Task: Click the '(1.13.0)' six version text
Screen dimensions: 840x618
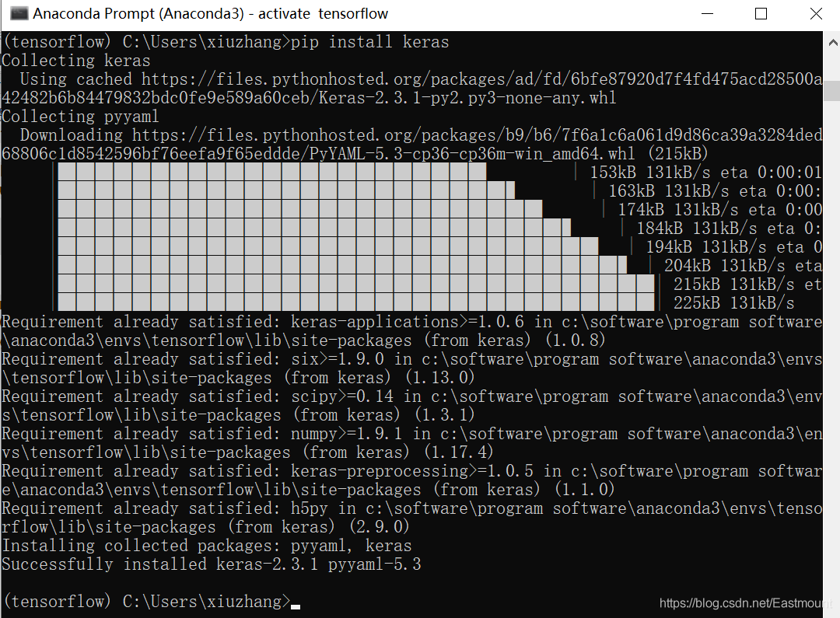Action: (439, 378)
